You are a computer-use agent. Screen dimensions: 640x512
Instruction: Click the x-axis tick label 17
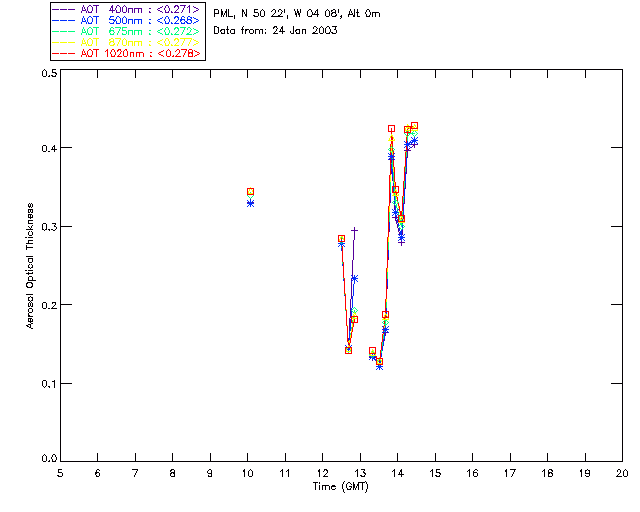(510, 473)
